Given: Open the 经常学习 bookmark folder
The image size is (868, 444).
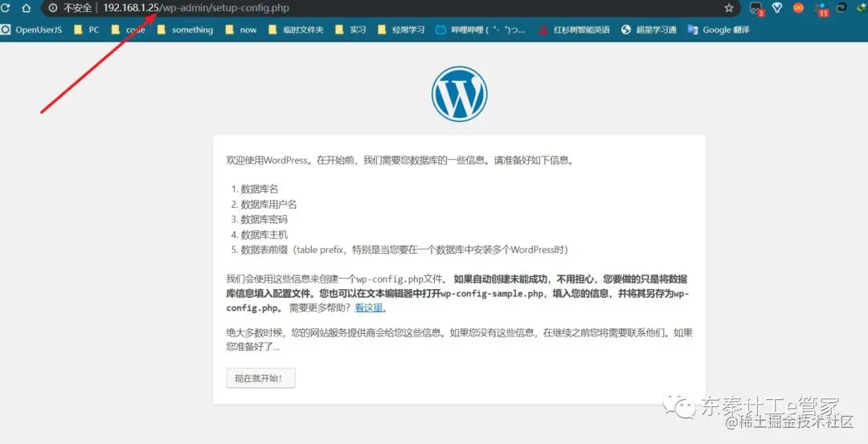Looking at the screenshot, I should (x=401, y=30).
